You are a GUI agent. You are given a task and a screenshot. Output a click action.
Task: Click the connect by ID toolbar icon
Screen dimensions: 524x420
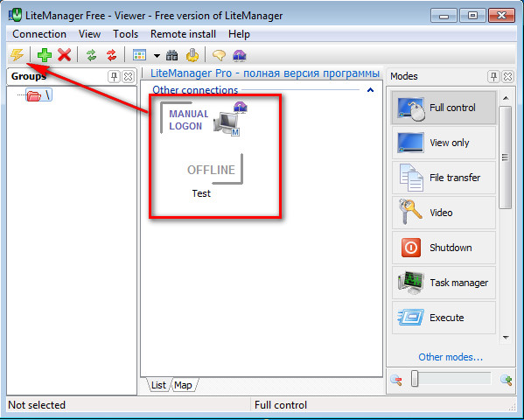[x=240, y=55]
